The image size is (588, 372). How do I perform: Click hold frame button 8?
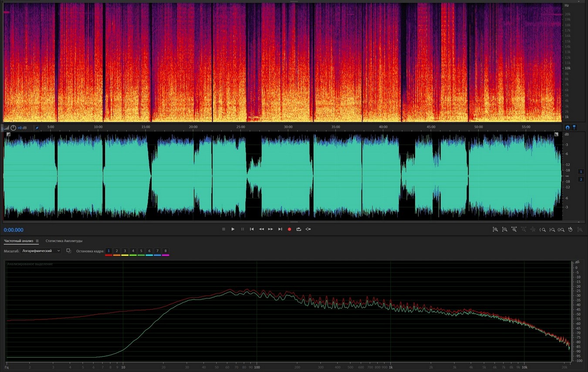pos(166,251)
